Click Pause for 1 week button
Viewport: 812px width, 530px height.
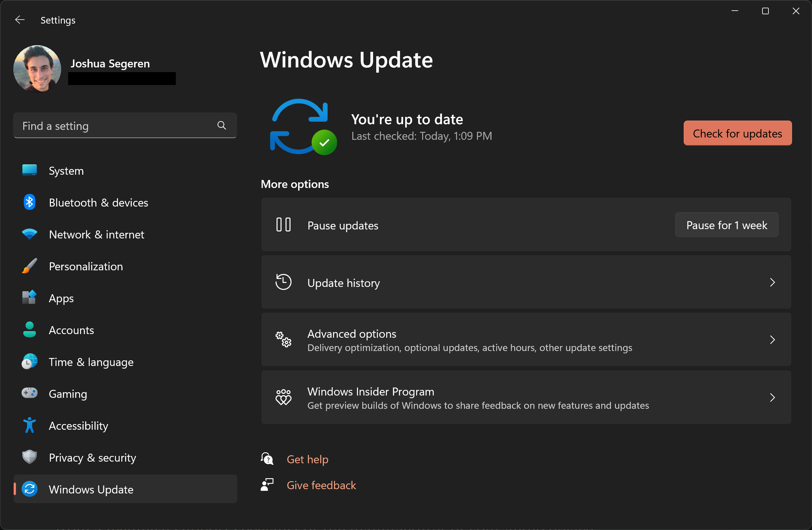coord(727,225)
